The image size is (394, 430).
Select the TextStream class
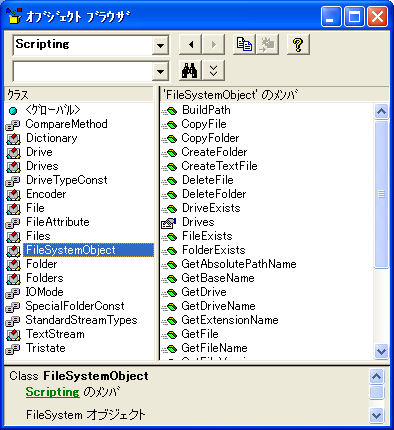coord(55,334)
